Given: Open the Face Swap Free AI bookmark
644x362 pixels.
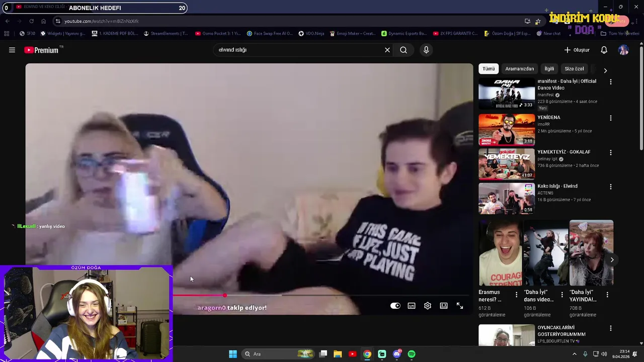Looking at the screenshot, I should pos(269,33).
